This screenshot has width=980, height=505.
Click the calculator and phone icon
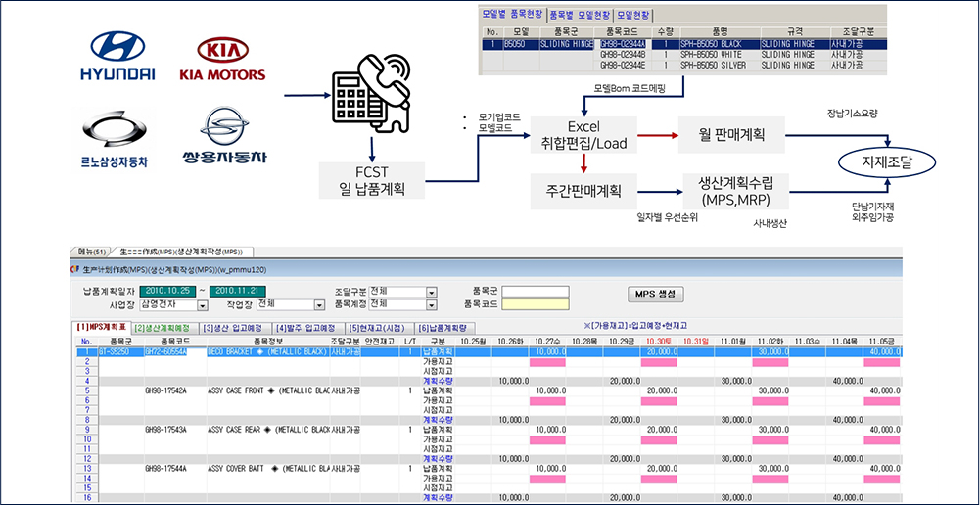(371, 96)
